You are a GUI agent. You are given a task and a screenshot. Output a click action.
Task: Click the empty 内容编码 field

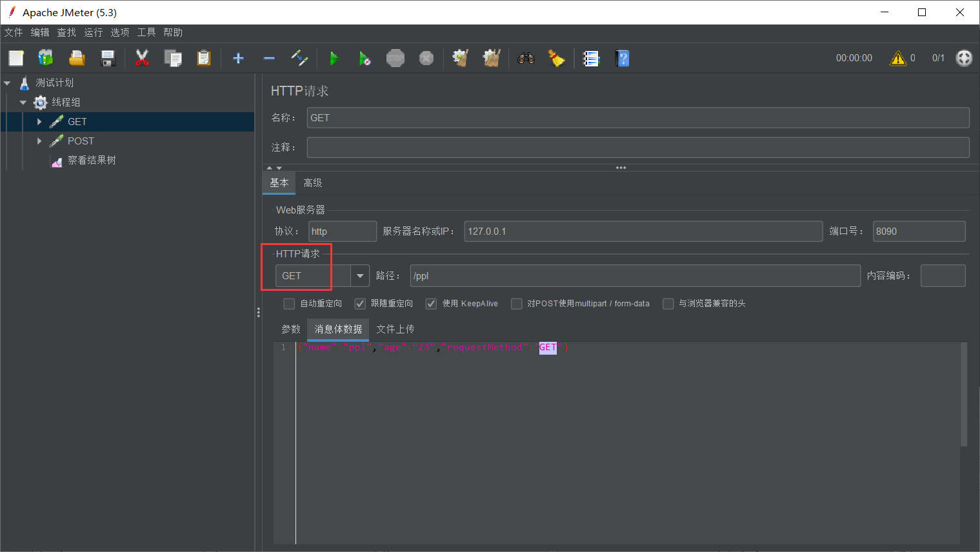pos(943,276)
